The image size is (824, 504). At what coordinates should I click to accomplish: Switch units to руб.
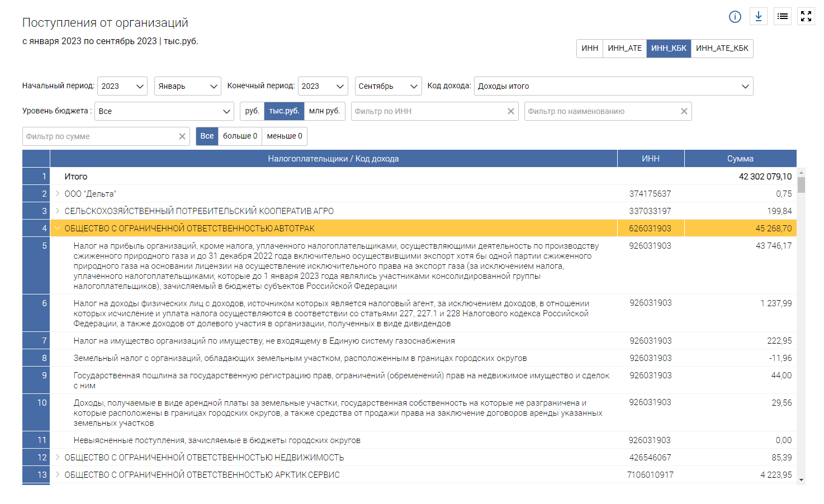[x=252, y=111]
